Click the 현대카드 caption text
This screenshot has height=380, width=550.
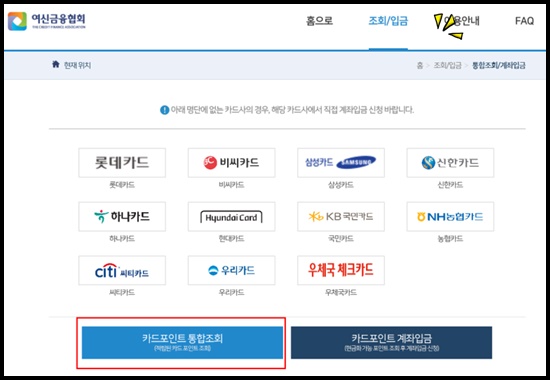point(232,239)
